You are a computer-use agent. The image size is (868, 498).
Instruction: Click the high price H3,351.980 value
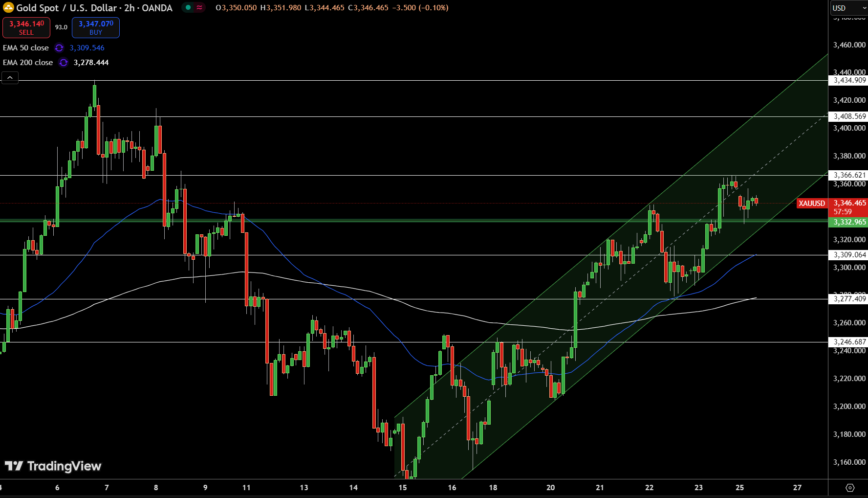pos(281,8)
